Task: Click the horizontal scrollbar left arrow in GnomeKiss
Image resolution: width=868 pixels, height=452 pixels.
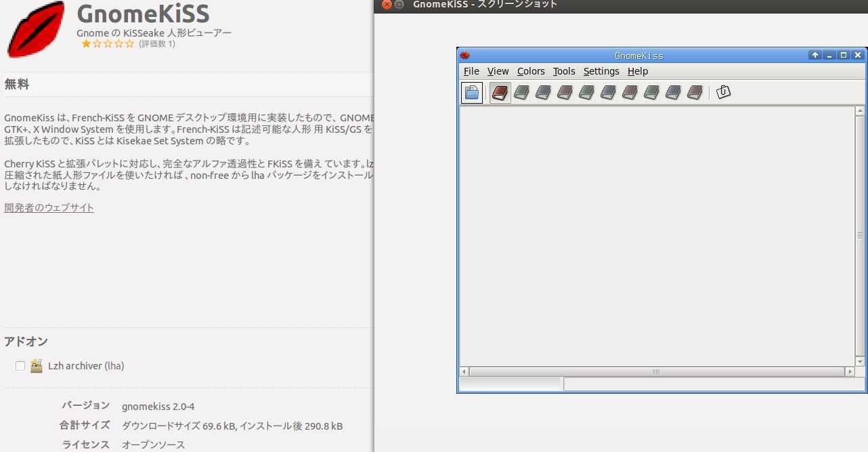Action: click(x=464, y=372)
